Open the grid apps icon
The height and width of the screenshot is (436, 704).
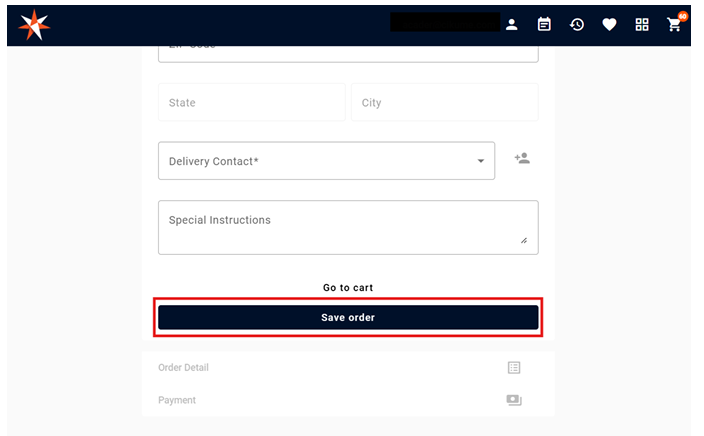pyautogui.click(x=642, y=24)
